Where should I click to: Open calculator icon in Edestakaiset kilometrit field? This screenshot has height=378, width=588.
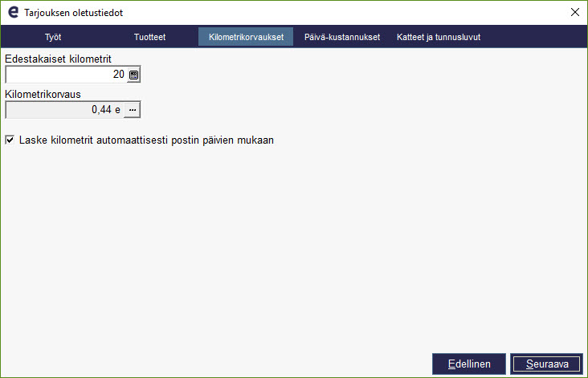point(133,75)
